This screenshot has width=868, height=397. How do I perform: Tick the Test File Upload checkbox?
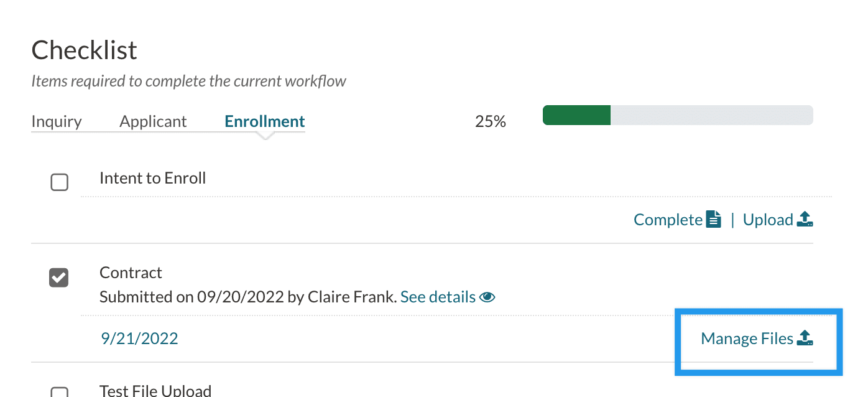coord(59,392)
